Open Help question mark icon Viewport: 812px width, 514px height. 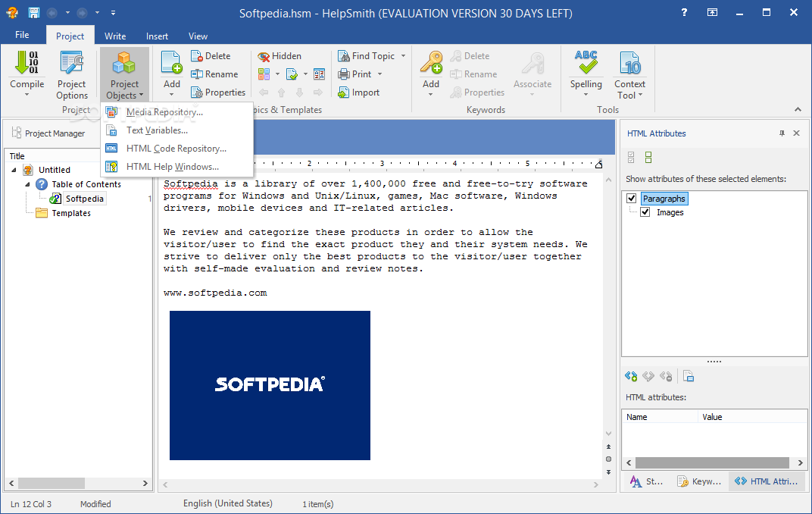tap(684, 12)
